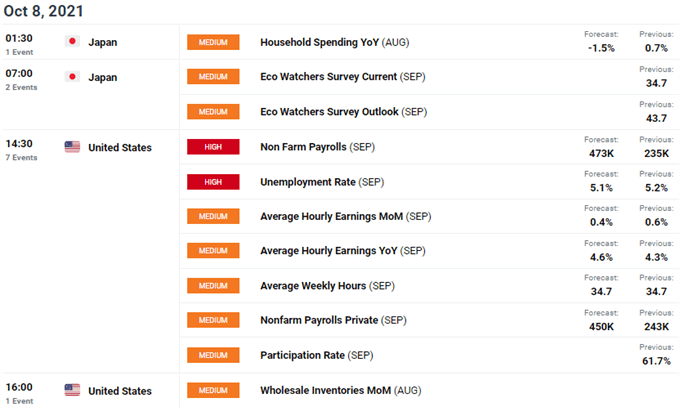Click the 473K forecast for Non Farm Payrolls
The image size is (679, 411).
(x=601, y=153)
